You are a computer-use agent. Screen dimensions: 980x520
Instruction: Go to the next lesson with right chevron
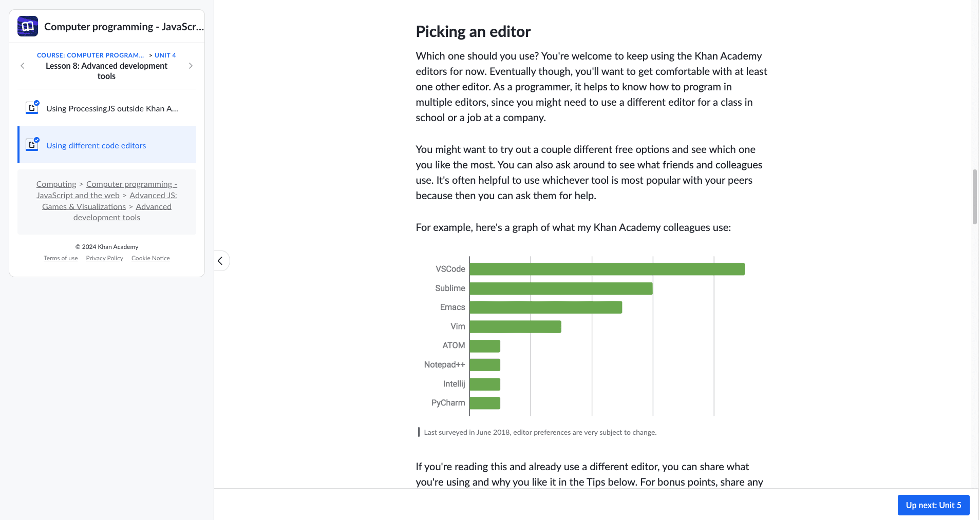191,66
